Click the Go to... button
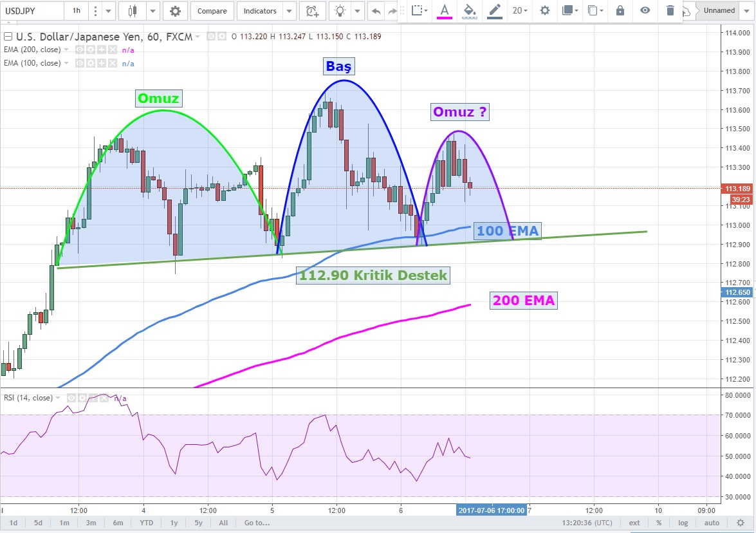 257,523
